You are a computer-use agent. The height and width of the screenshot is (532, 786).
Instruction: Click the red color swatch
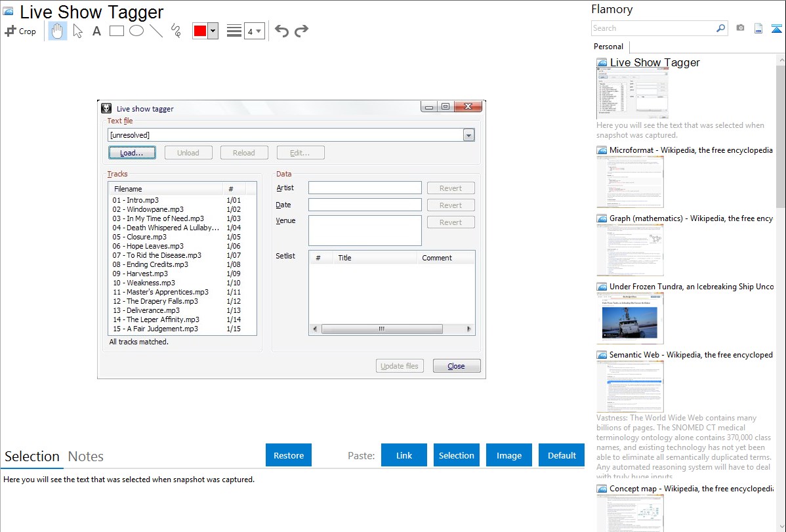(x=200, y=31)
